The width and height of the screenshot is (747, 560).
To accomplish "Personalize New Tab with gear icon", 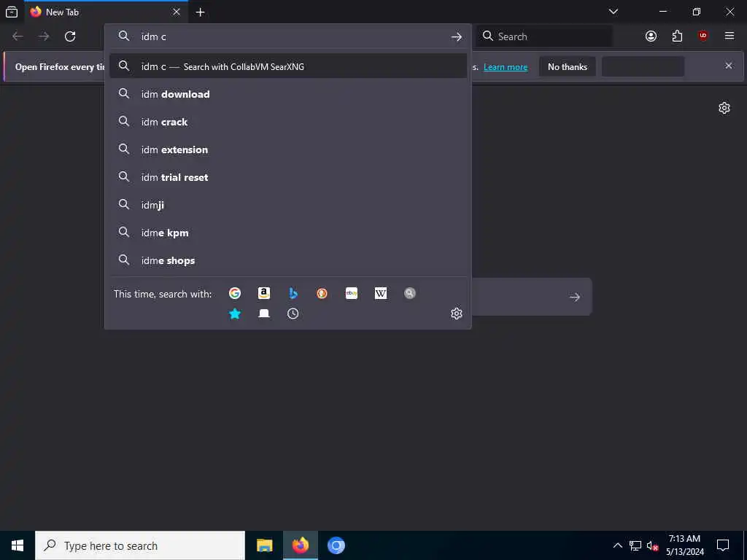I will [724, 108].
